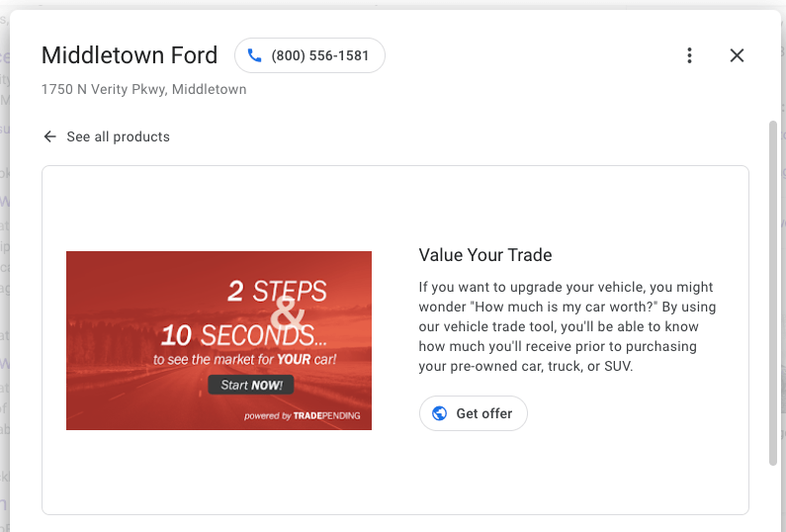Click the "10 SECONDS" banner text
Screen dimensions: 786x532
click(237, 334)
